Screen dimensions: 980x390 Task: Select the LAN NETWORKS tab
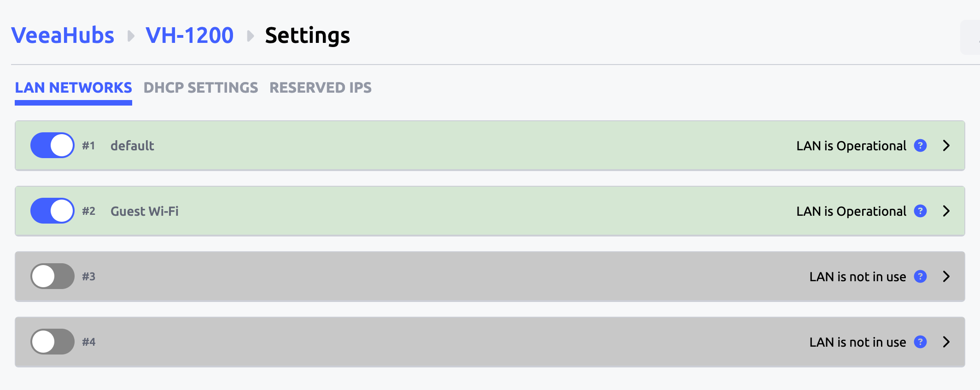[73, 88]
